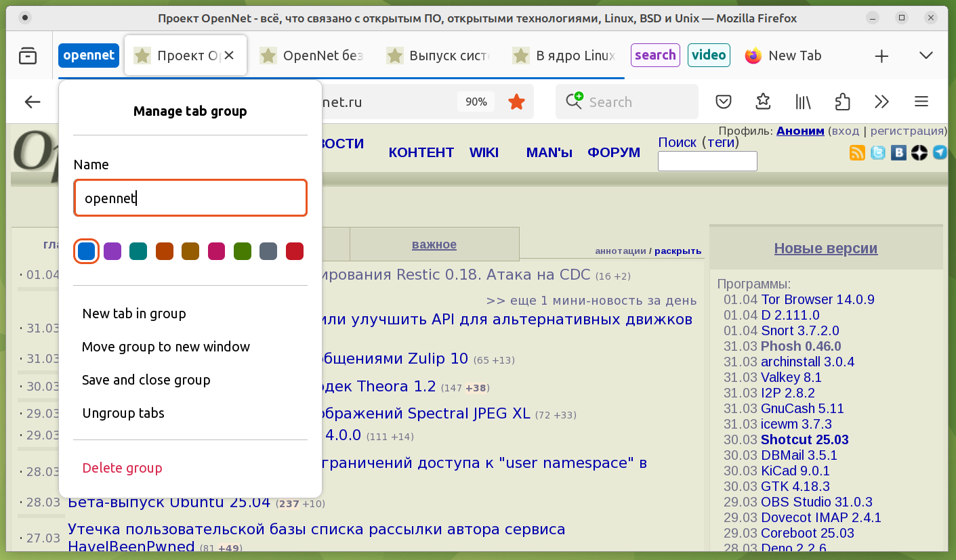Select the blue group color radio
The height and width of the screenshot is (560, 956).
click(86, 251)
